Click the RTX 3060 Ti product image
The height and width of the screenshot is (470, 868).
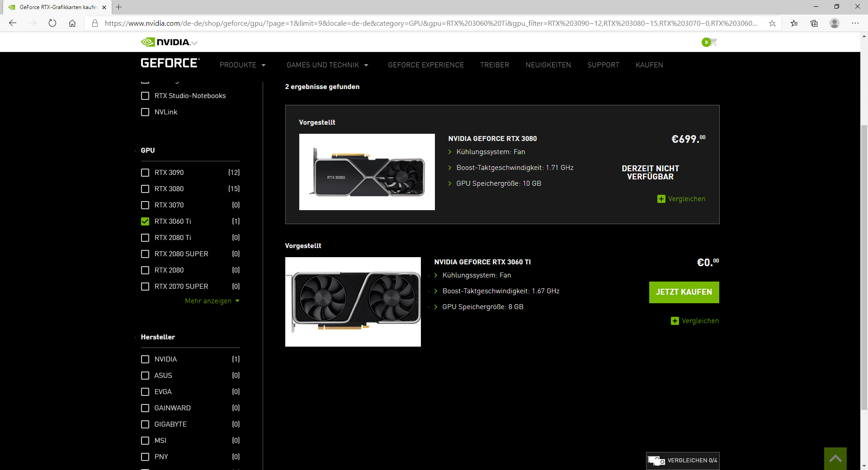click(x=353, y=302)
